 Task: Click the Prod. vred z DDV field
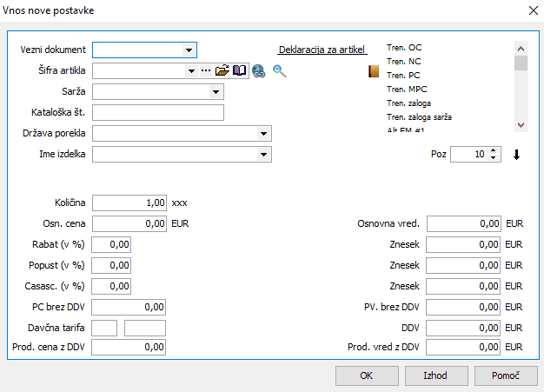[463, 347]
